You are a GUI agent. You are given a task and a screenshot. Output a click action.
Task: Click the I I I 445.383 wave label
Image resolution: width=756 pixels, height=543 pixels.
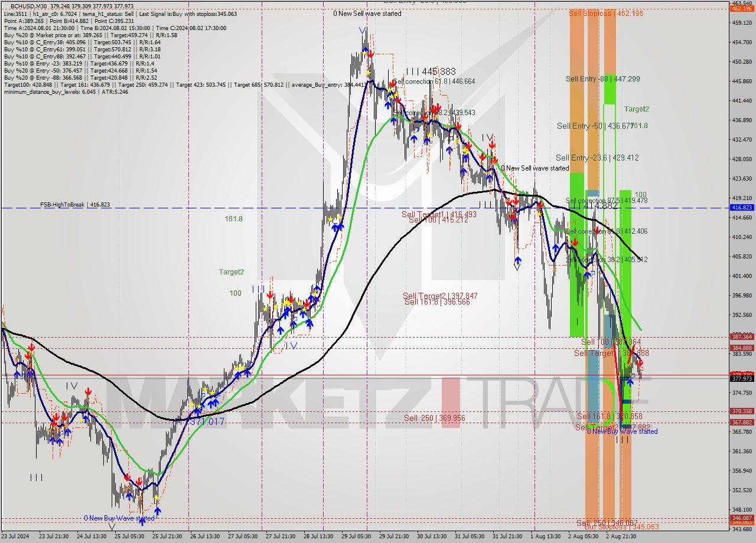pyautogui.click(x=430, y=71)
